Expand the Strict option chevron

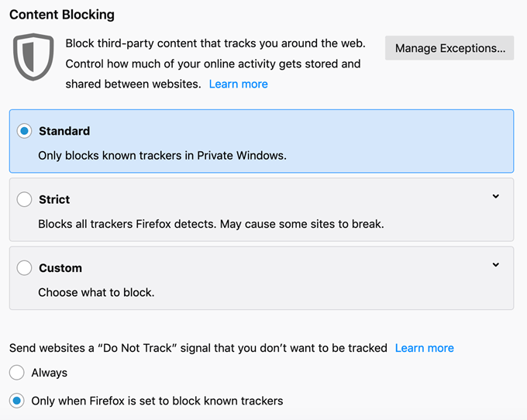496,197
